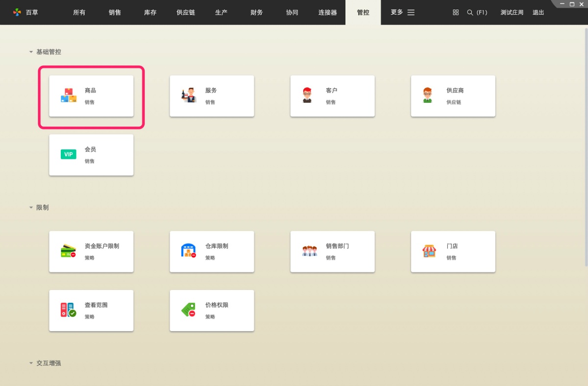
Task: Open the 查看范围 server icon
Action: coord(69,310)
